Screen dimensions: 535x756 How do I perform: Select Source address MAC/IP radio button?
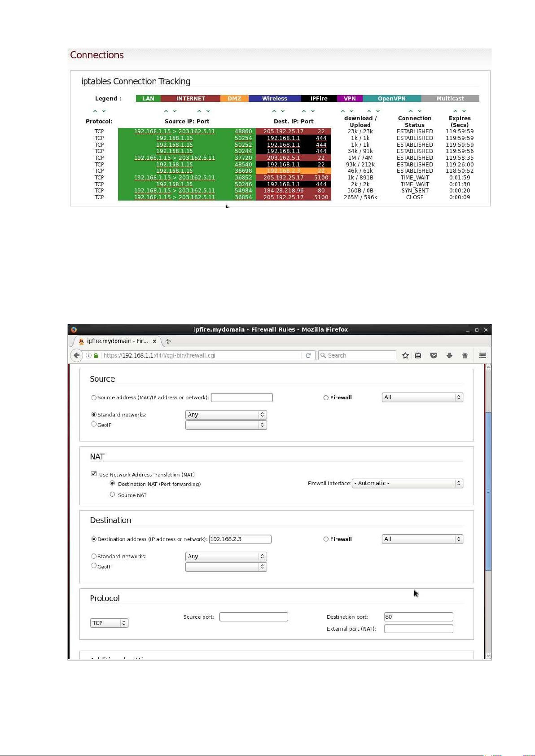click(94, 398)
